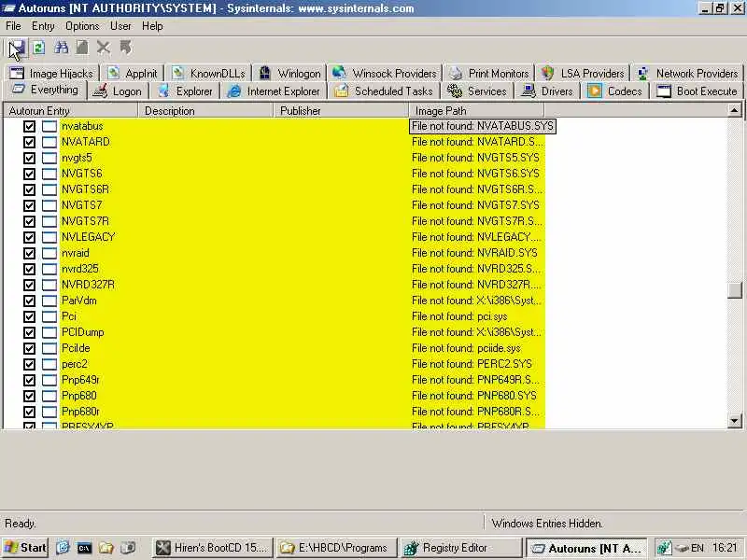
Task: Click the Publisher column header
Action: point(341,111)
